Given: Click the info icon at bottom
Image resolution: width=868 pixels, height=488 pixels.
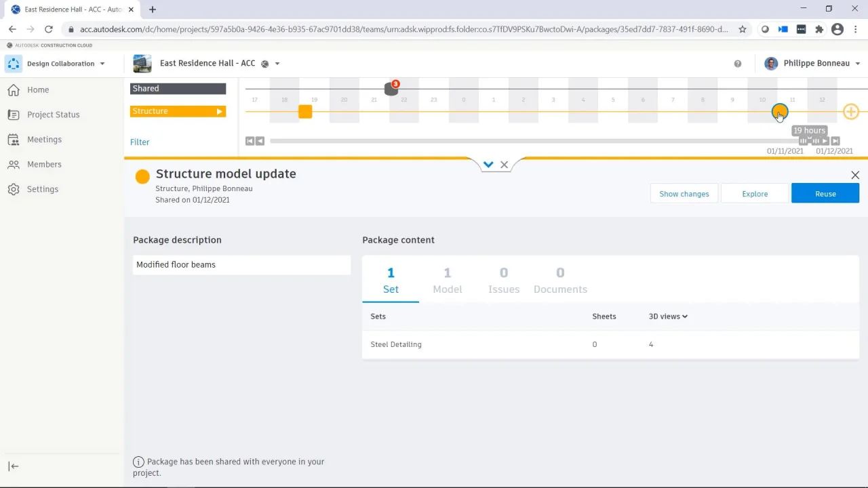Looking at the screenshot, I should pos(138,462).
